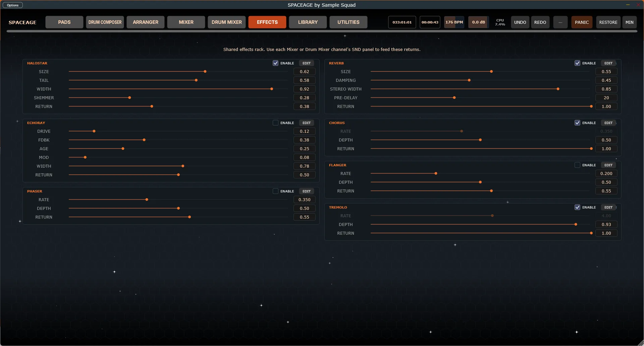This screenshot has height=346, width=644.
Task: Click the 033:01:01 position display
Action: point(402,22)
